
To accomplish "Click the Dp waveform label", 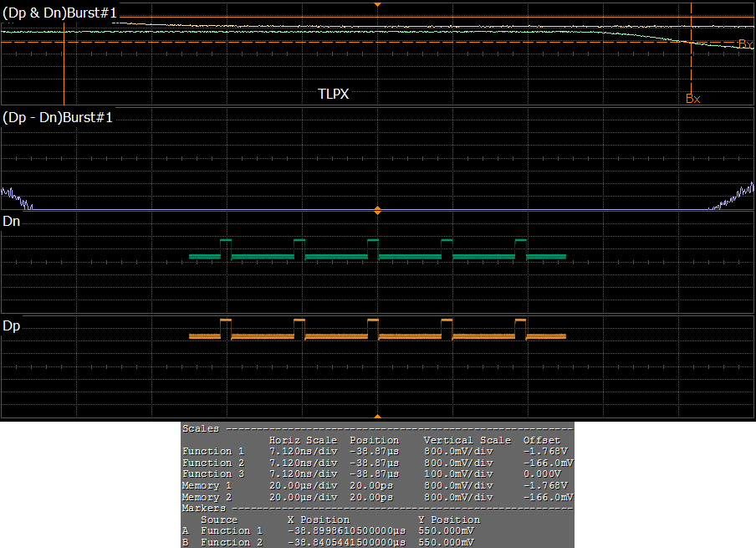I will (x=12, y=325).
